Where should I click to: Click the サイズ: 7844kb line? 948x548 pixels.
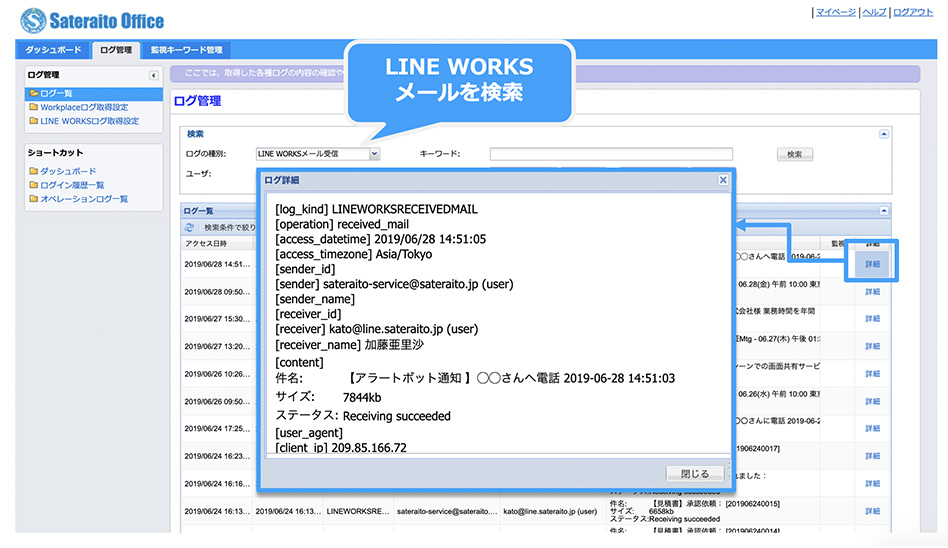(x=328, y=397)
